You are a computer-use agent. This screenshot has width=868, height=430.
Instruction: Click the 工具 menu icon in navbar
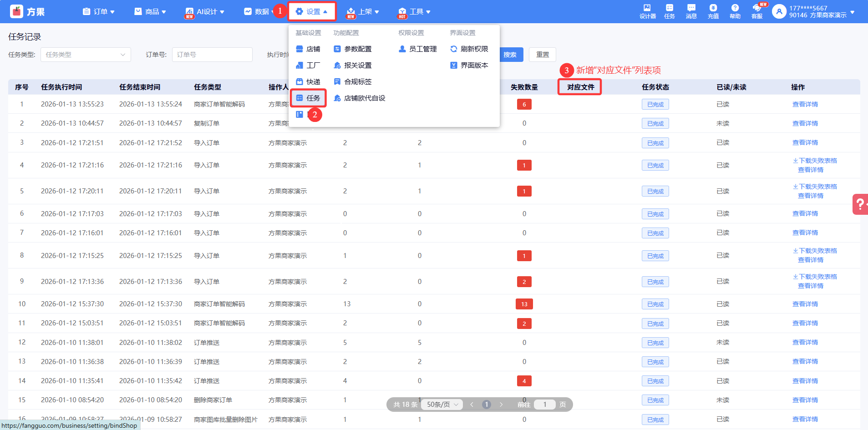(402, 11)
